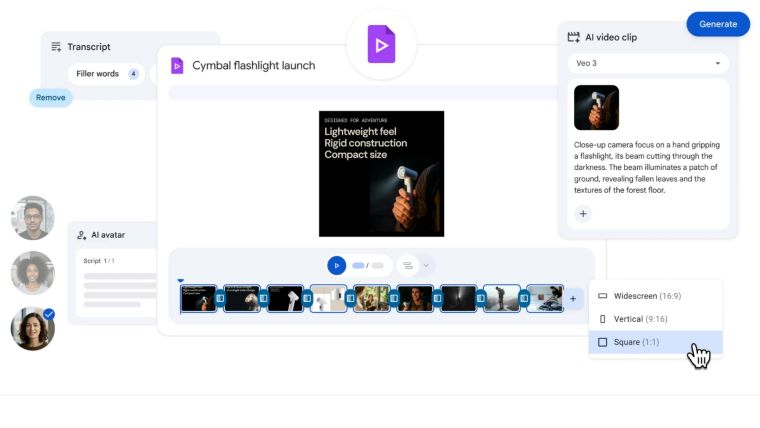Expand the chevron next to timeline view button
Screen dimensions: 760x428
427,266
